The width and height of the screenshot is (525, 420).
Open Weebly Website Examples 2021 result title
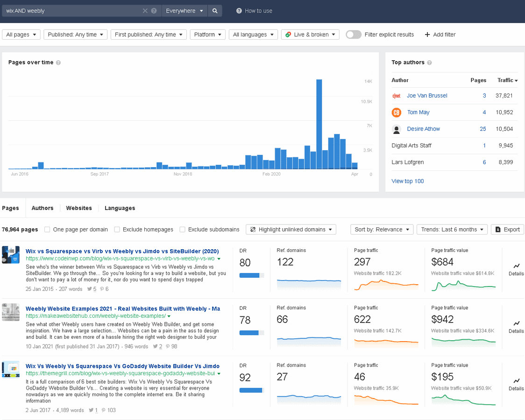(123, 308)
